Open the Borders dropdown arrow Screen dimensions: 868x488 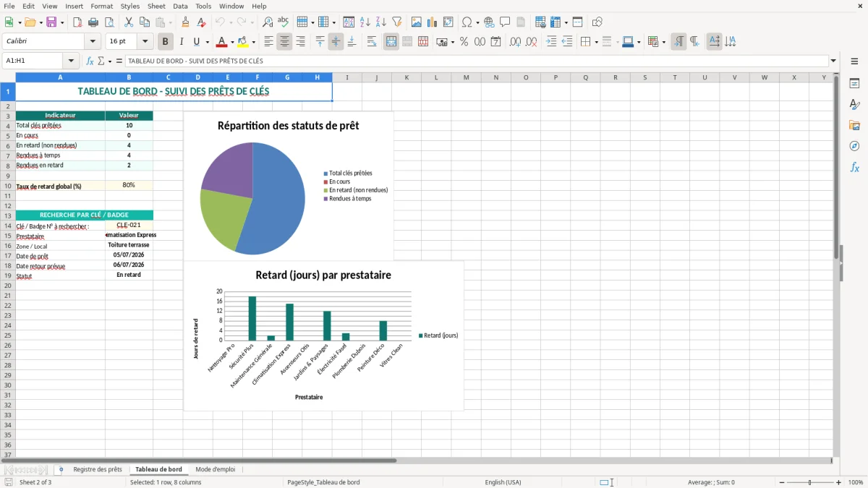pos(595,42)
